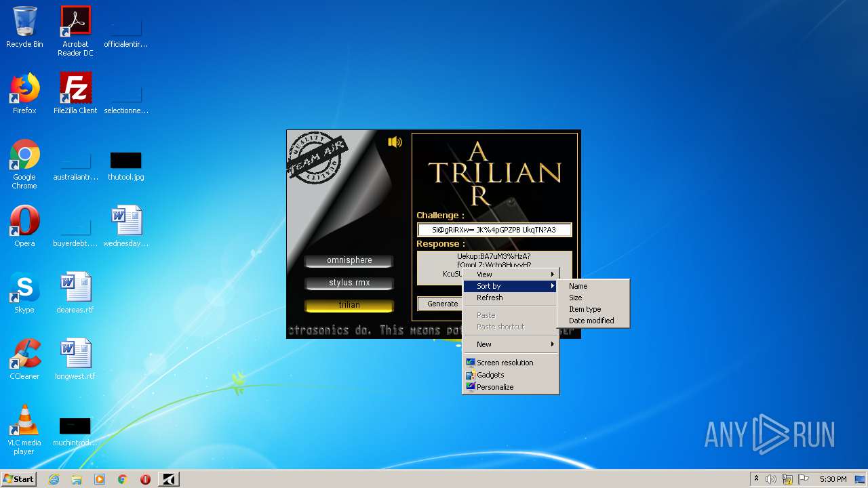Viewport: 868px width, 488px height.
Task: Open the selectionne desktop file
Action: pos(126,100)
